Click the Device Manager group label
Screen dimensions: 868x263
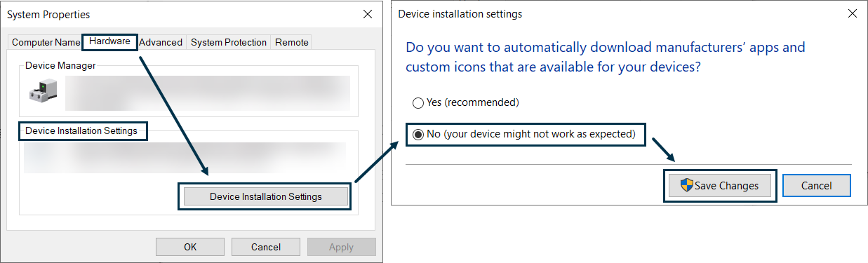point(60,65)
